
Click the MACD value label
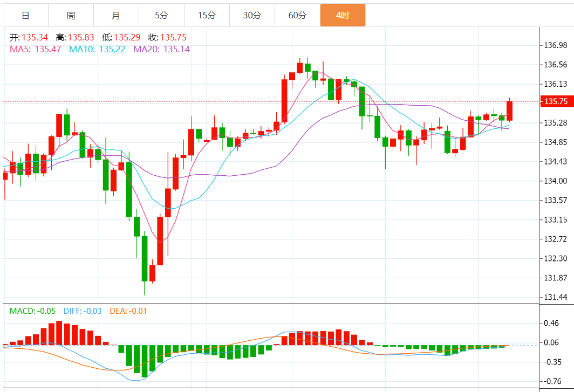click(x=32, y=311)
